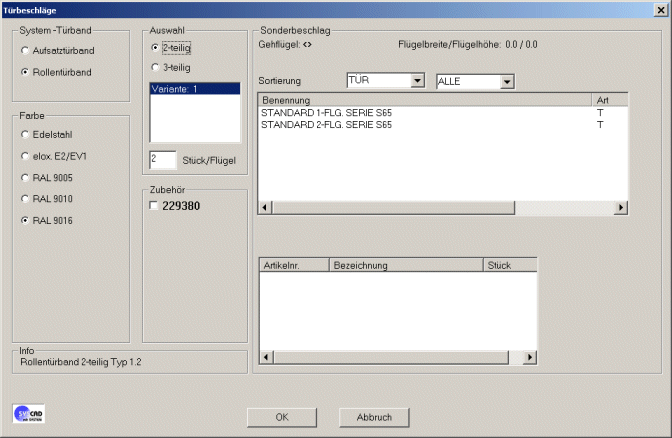The height and width of the screenshot is (438, 672).
Task: Pick the 3-teilig selection option
Action: pyautogui.click(x=154, y=67)
